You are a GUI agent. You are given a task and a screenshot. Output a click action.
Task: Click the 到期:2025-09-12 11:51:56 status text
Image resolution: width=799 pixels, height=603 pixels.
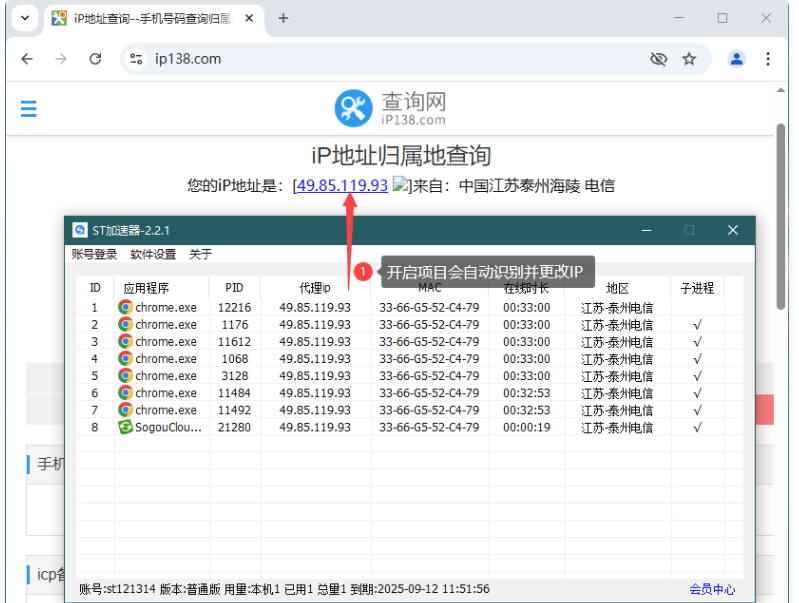420,589
